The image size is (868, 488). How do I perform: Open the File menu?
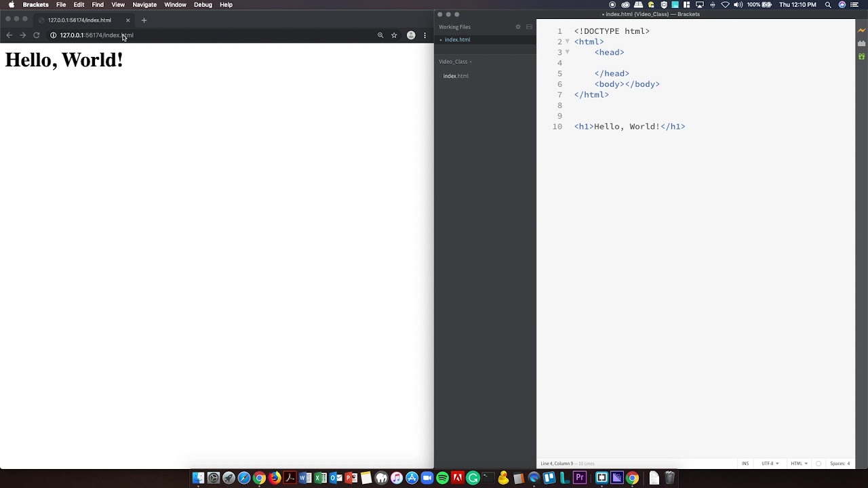61,5
